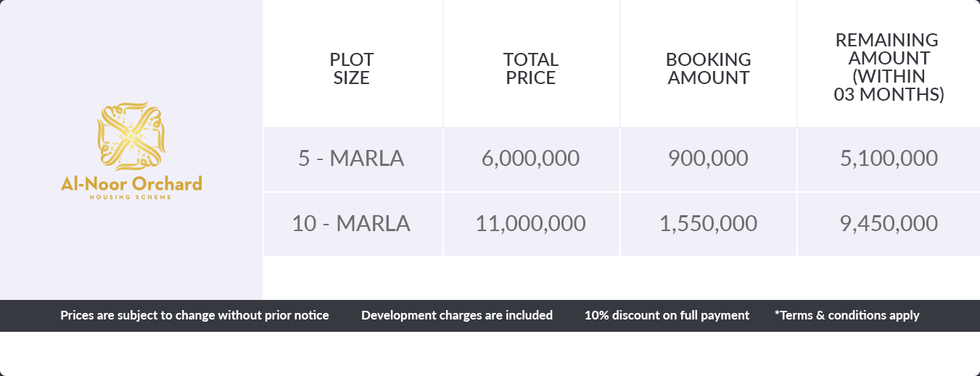Click the 10% discount on full payment note

coord(667,315)
